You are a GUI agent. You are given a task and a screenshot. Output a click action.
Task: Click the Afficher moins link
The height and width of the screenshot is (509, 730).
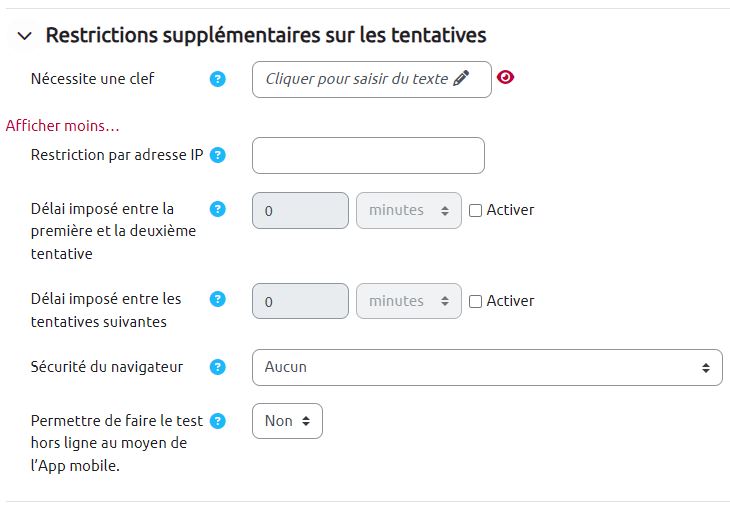pos(62,126)
